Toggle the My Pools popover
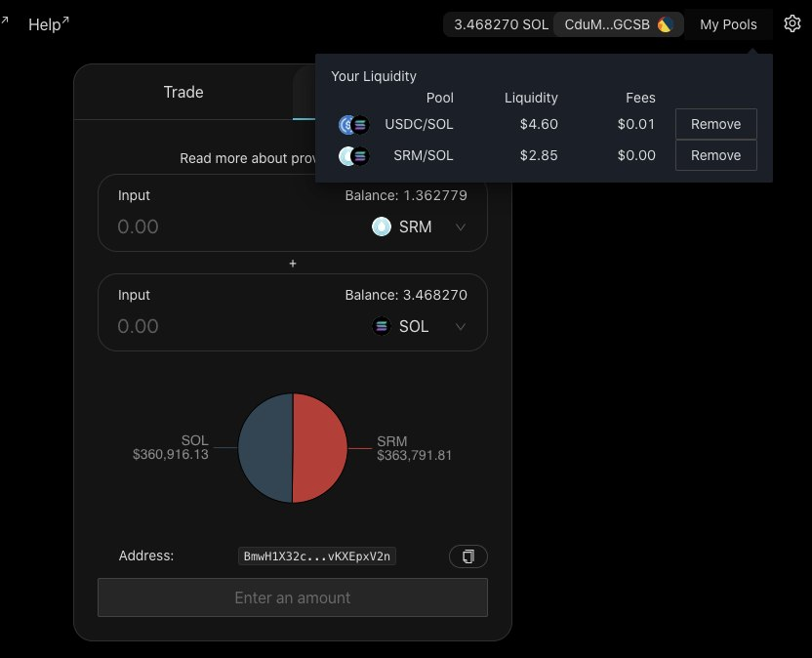The height and width of the screenshot is (658, 812). point(728,24)
